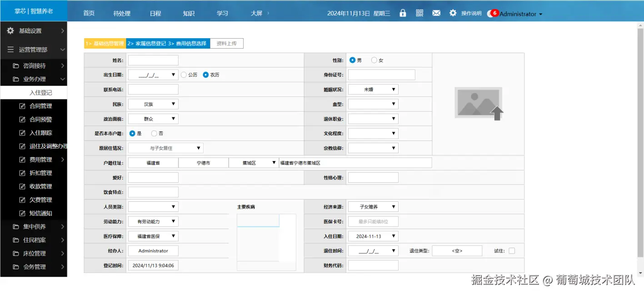Click the 医保卡号 input field

coord(373,221)
